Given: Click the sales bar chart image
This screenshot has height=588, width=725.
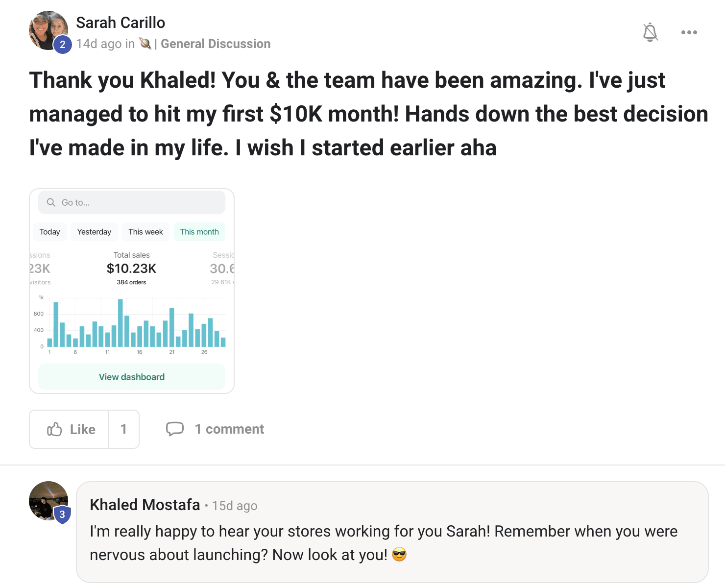Looking at the screenshot, I should click(x=132, y=323).
